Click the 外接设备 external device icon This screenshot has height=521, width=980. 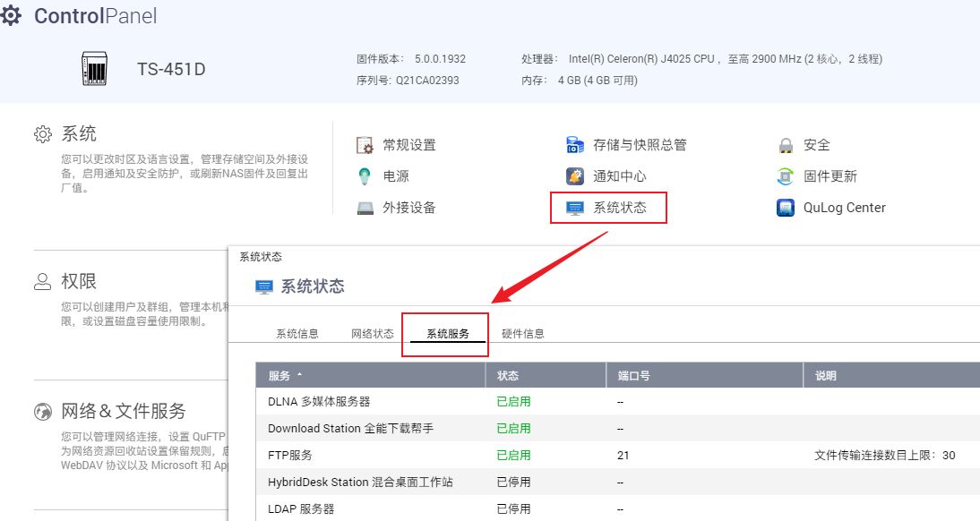tap(365, 208)
